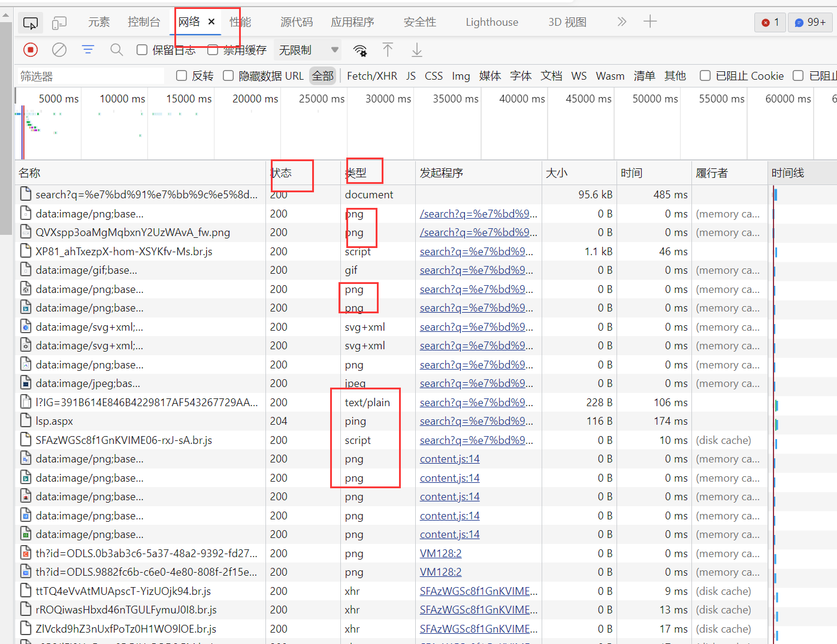The height and width of the screenshot is (644, 837).
Task: Filter requests by 文档
Action: pyautogui.click(x=551, y=76)
